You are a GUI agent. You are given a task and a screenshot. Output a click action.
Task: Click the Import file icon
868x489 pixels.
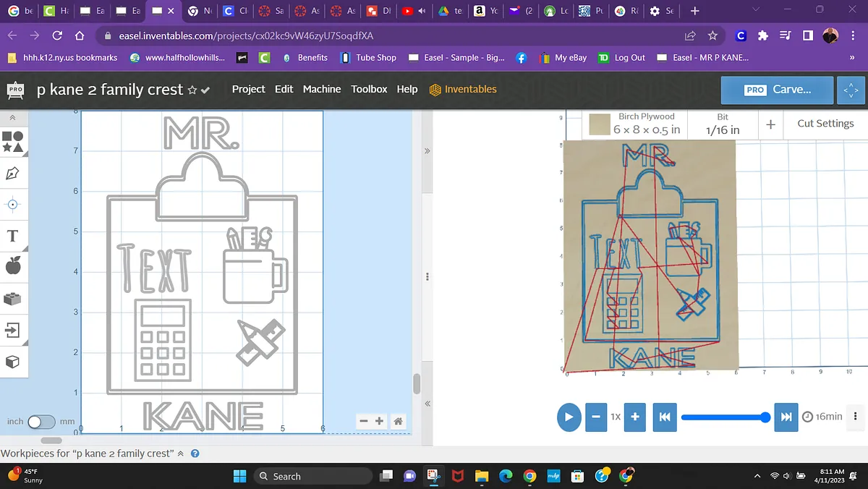[13, 330]
